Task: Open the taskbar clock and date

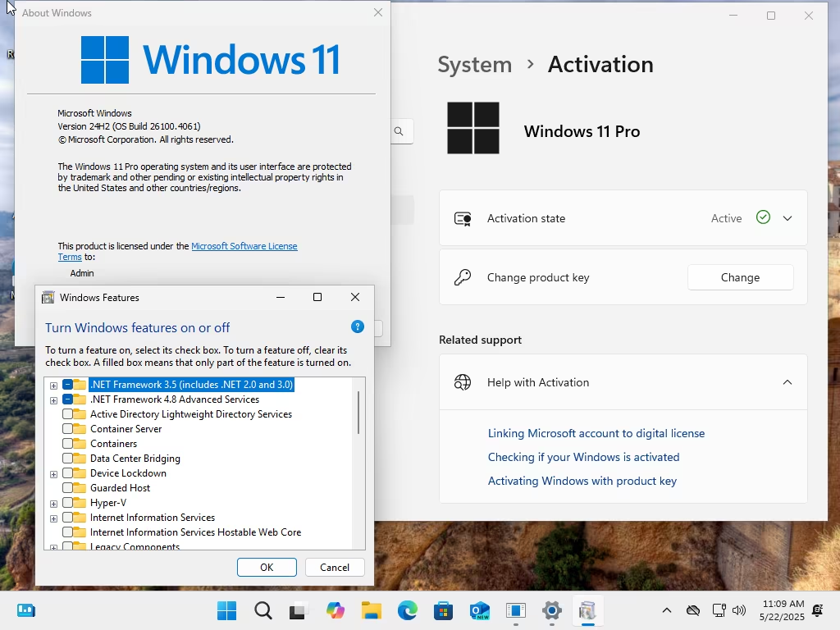Action: 782,610
